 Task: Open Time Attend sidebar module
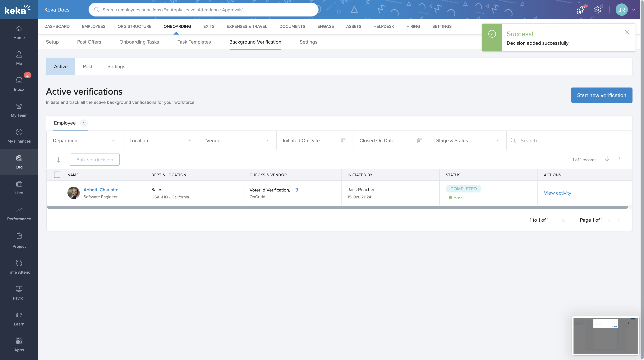(x=19, y=267)
